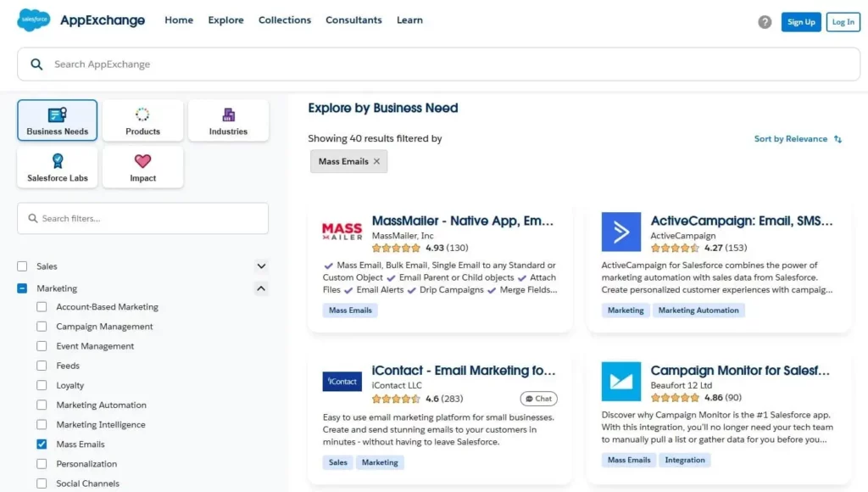Open the ActiveCampaign arrow logo

click(621, 232)
